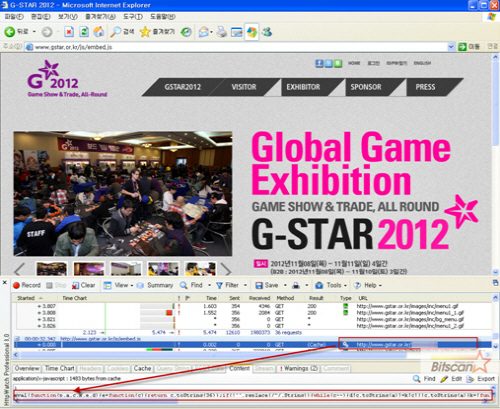Sort the log by the Started column
The image size is (500, 409).
pyautogui.click(x=26, y=298)
